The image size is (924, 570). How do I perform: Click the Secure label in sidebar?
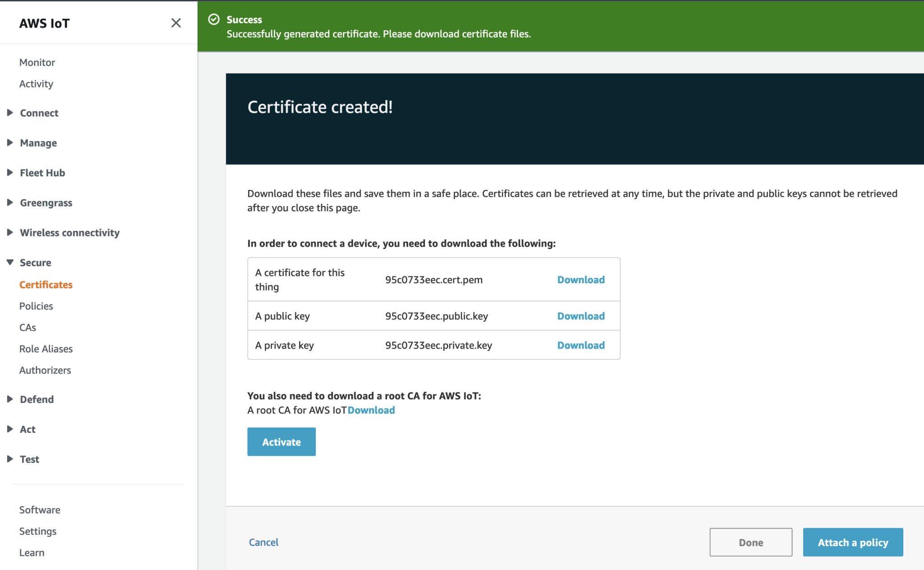pos(36,262)
